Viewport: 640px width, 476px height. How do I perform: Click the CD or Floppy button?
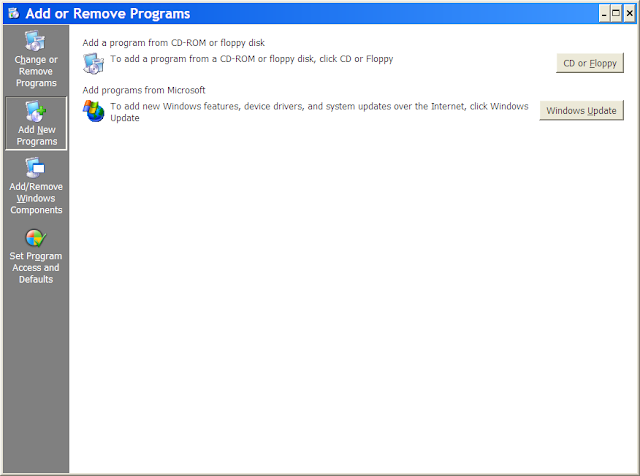pyautogui.click(x=590, y=63)
